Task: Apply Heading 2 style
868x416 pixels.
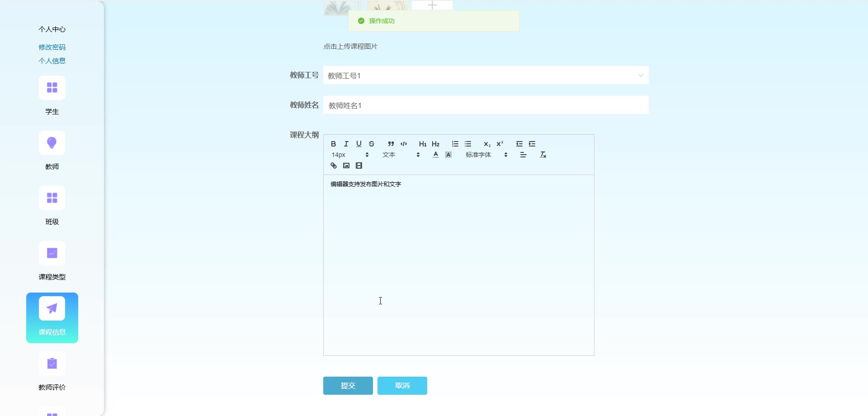Action: click(436, 144)
